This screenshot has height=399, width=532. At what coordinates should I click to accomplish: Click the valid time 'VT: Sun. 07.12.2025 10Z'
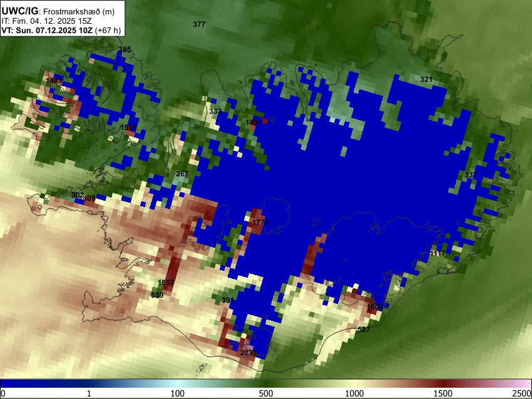pos(47,30)
